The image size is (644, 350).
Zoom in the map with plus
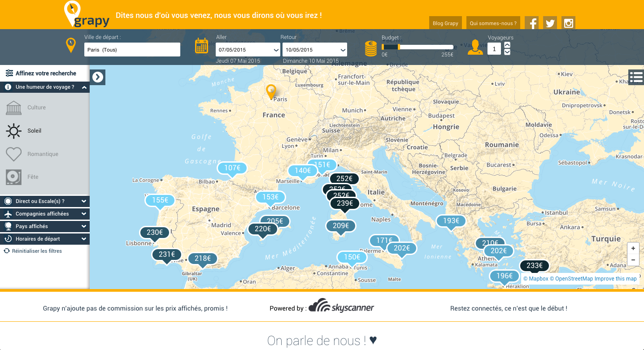633,248
